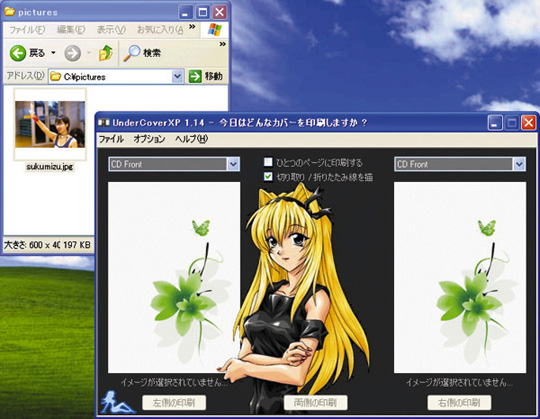Open the お気に入り(A) menu in pictures window

(160, 30)
